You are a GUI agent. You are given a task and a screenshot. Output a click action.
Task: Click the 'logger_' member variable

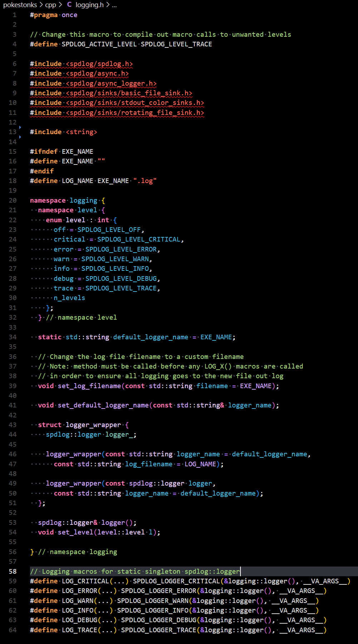119,435
